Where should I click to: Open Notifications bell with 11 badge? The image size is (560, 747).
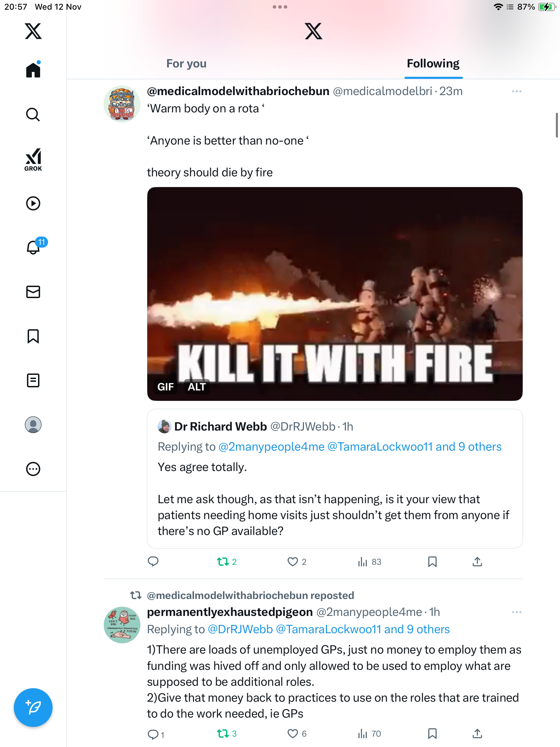pos(34,247)
